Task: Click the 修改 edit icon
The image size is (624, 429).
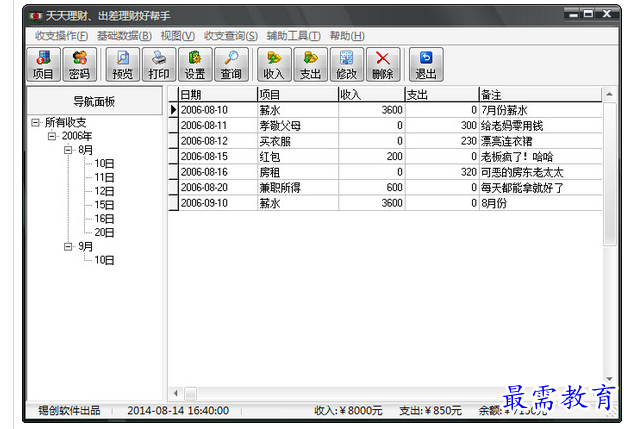Action: pos(347,64)
